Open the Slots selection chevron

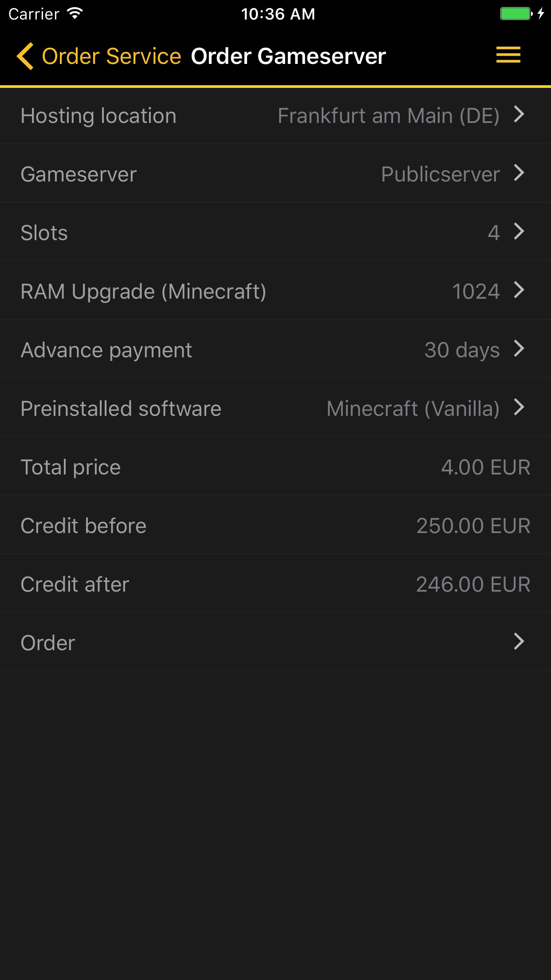pos(519,232)
